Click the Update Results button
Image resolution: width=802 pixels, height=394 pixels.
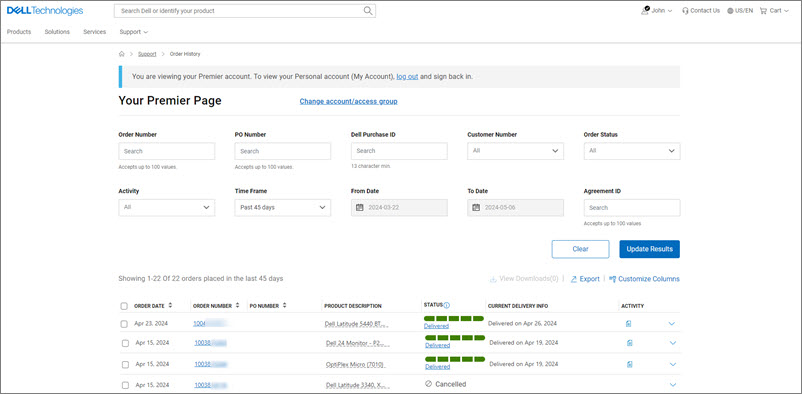[650, 249]
